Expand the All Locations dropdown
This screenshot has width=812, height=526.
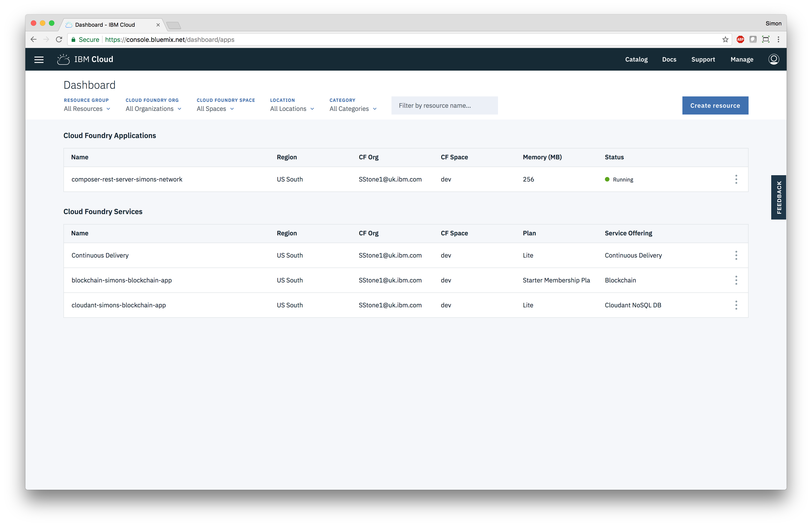point(292,109)
